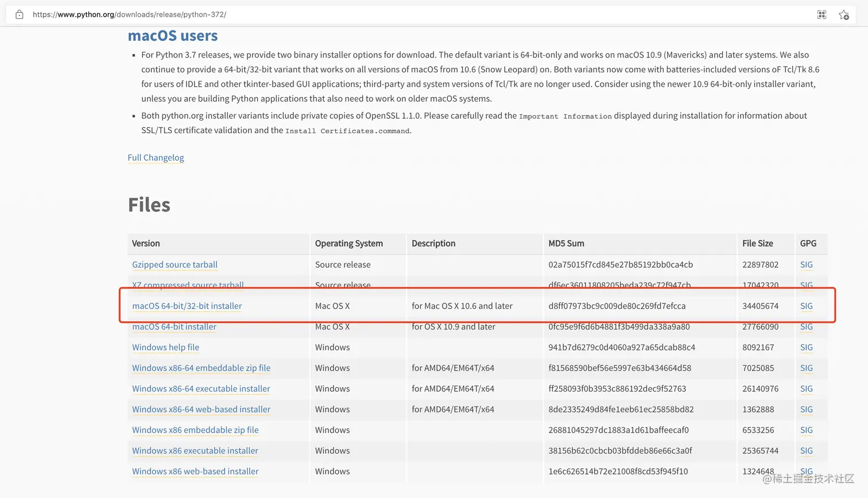Download Windows x86 web-based installer
868x498 pixels.
coord(195,472)
